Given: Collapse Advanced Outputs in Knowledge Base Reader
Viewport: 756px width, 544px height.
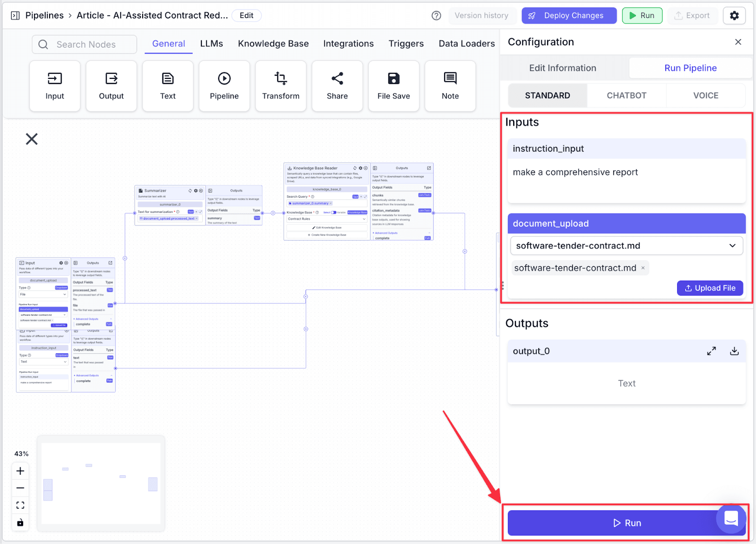Looking at the screenshot, I should point(402,233).
